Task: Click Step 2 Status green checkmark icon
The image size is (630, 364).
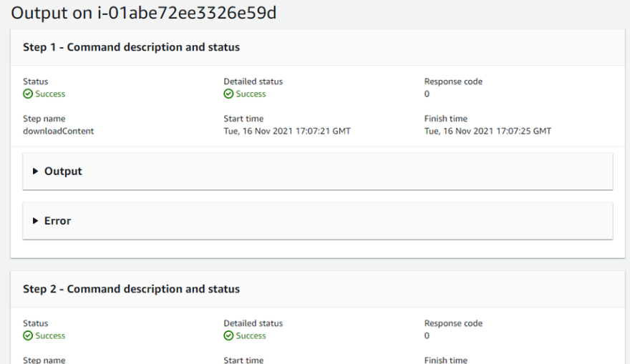Action: 28,335
